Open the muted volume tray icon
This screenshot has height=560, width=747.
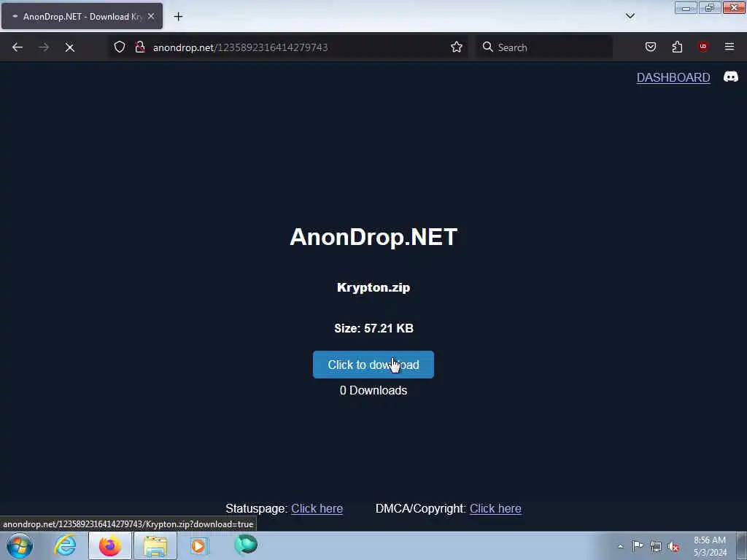click(x=673, y=547)
